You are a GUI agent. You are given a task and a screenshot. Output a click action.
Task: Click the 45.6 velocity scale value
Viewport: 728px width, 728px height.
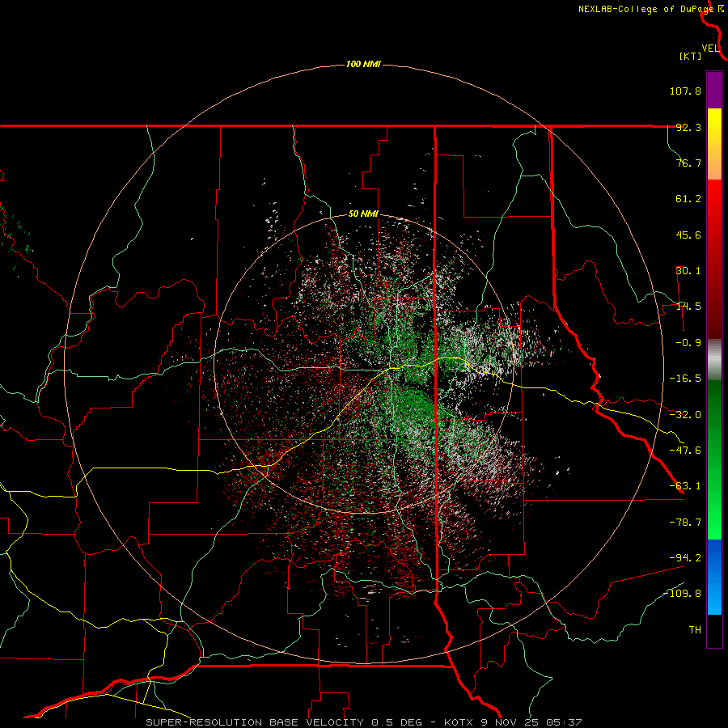pyautogui.click(x=688, y=235)
